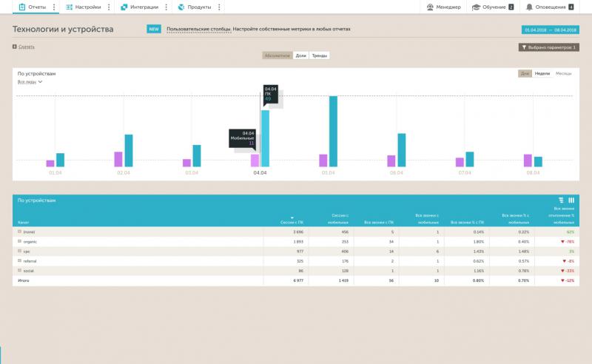Click the Обучение graduation cap icon
Image resolution: width=592 pixels, height=364 pixels.
(476, 7)
